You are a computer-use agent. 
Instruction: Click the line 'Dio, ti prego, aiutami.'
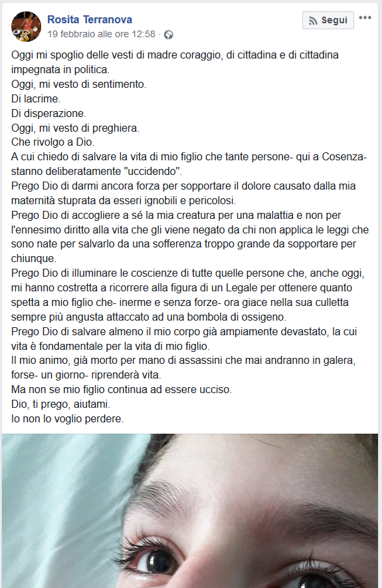click(x=60, y=404)
